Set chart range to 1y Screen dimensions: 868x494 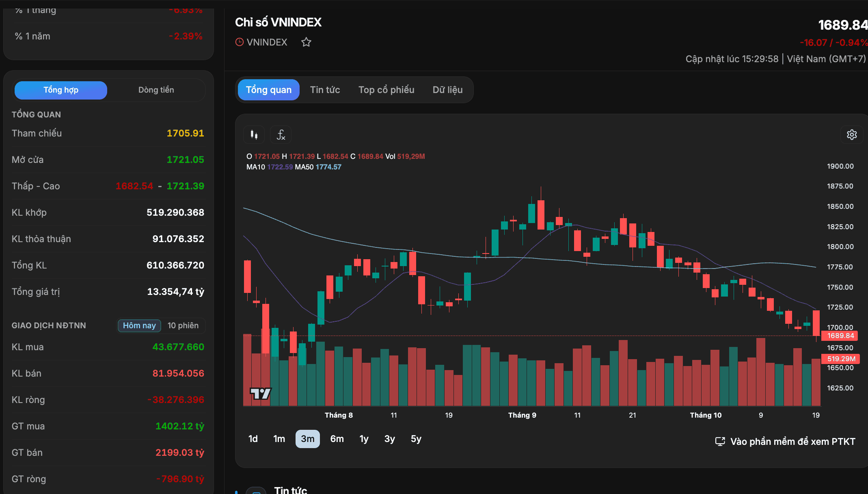point(364,439)
